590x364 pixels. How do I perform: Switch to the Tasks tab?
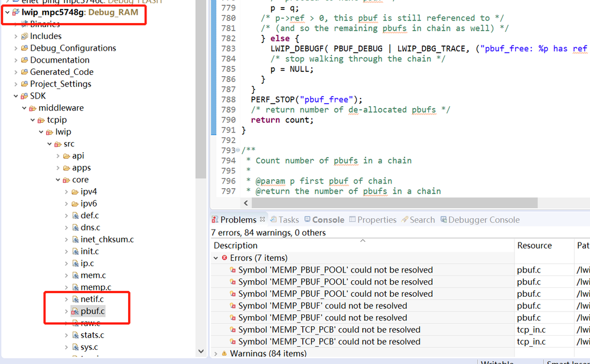(285, 219)
